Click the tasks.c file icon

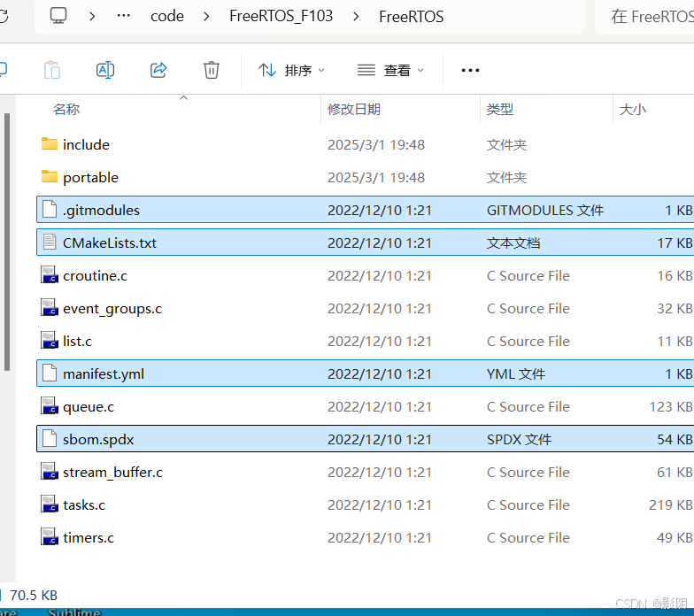pyautogui.click(x=50, y=504)
